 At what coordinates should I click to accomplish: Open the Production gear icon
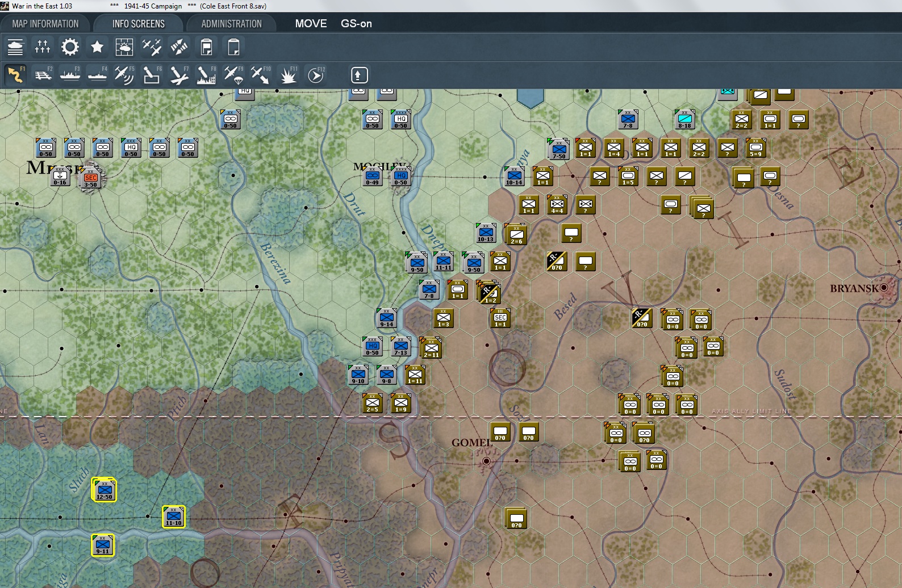(70, 47)
